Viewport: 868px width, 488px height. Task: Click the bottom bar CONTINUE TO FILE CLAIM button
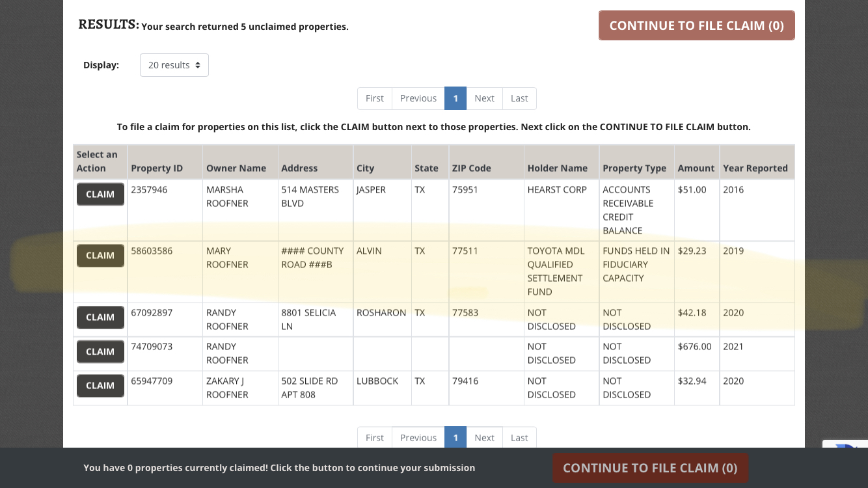(650, 468)
